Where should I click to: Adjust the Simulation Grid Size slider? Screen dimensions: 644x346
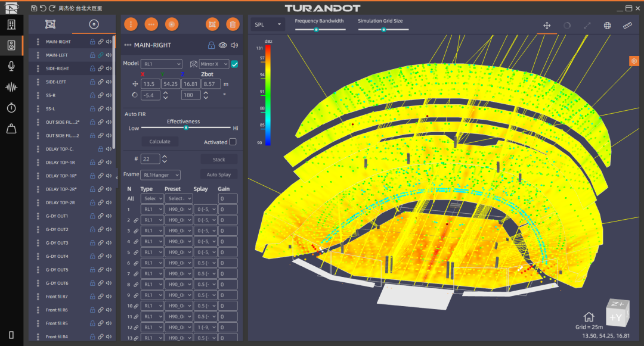tap(383, 30)
